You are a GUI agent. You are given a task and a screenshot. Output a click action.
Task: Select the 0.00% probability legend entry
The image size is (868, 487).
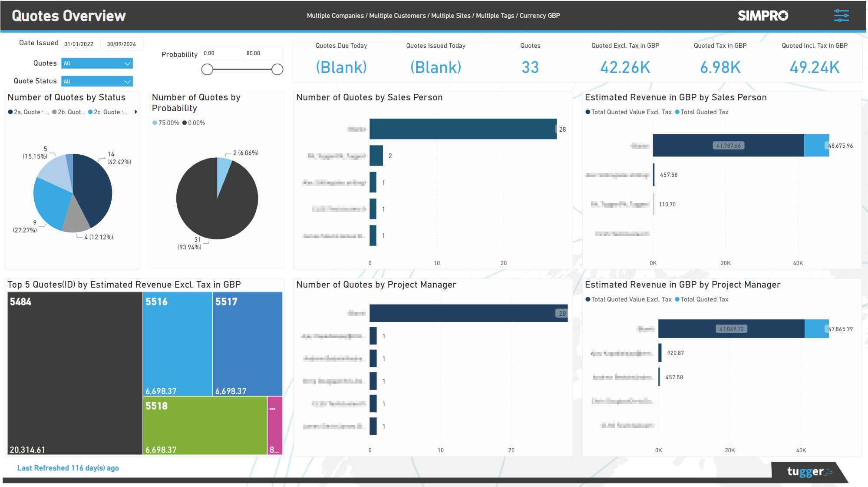click(x=194, y=123)
